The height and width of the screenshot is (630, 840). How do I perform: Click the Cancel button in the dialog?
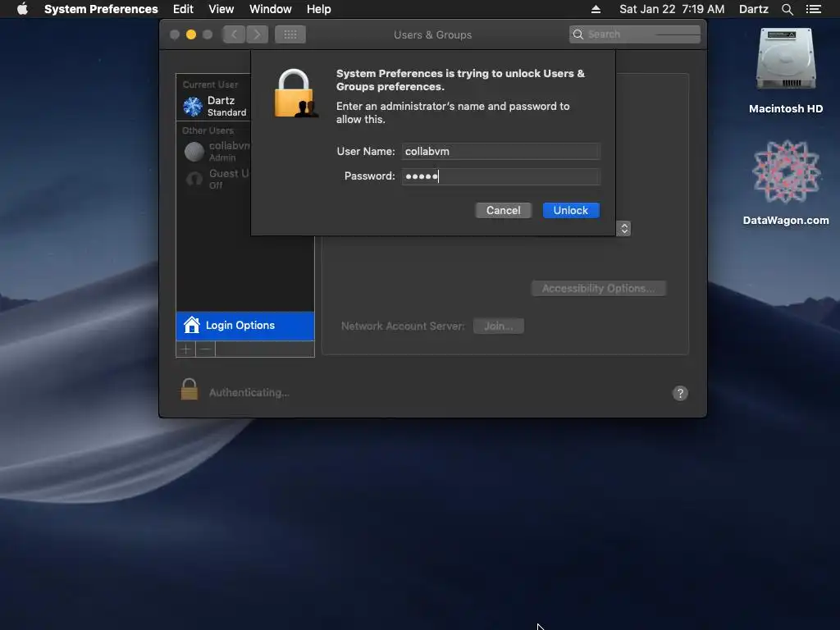point(503,211)
